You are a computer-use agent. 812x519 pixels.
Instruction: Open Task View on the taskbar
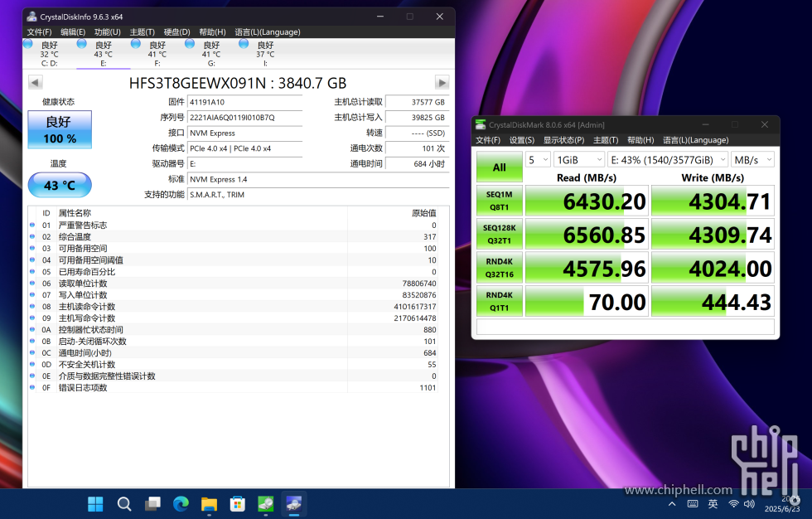pos(152,503)
